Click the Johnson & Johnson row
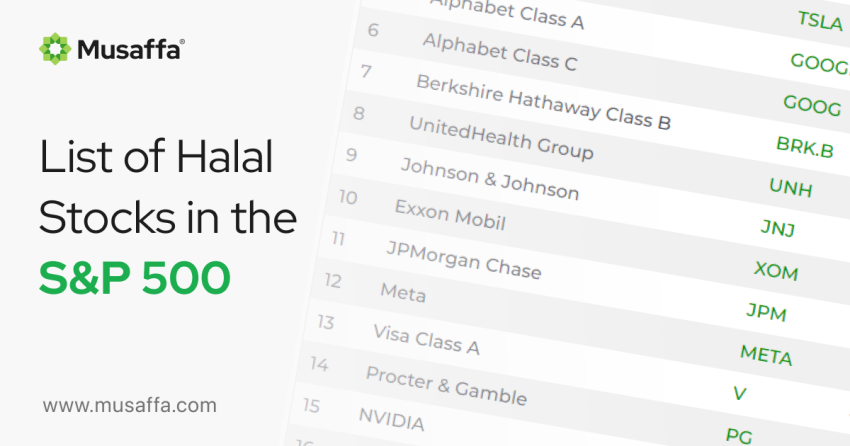The image size is (850, 446). coord(489,178)
